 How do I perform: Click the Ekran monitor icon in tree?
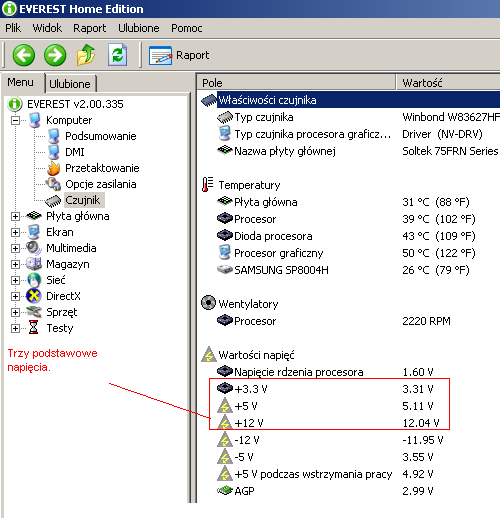coord(34,232)
